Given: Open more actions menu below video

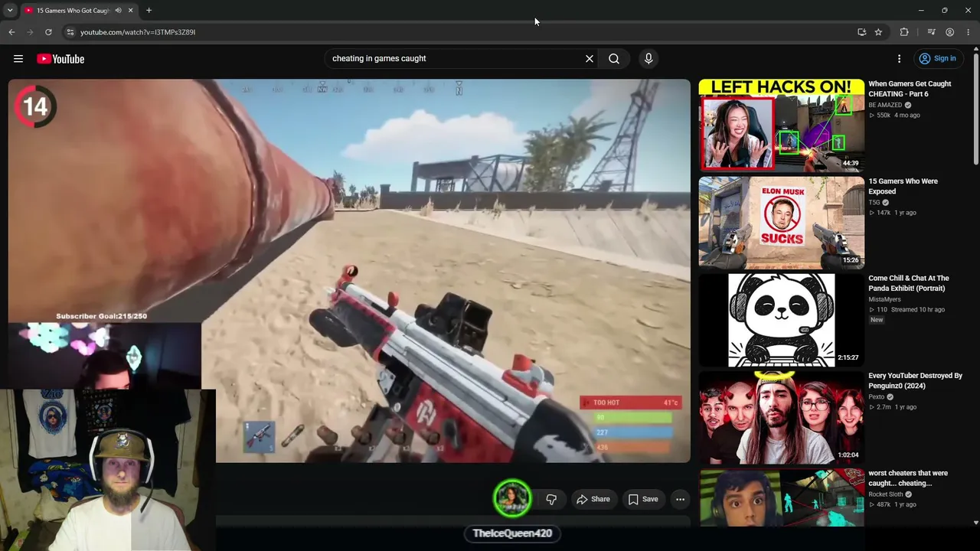Looking at the screenshot, I should (x=680, y=499).
